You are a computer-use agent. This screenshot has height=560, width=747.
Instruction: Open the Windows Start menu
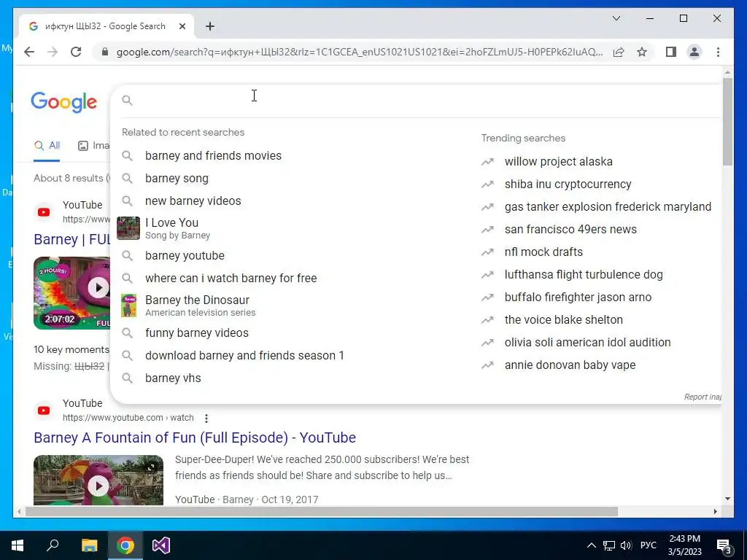pyautogui.click(x=18, y=545)
